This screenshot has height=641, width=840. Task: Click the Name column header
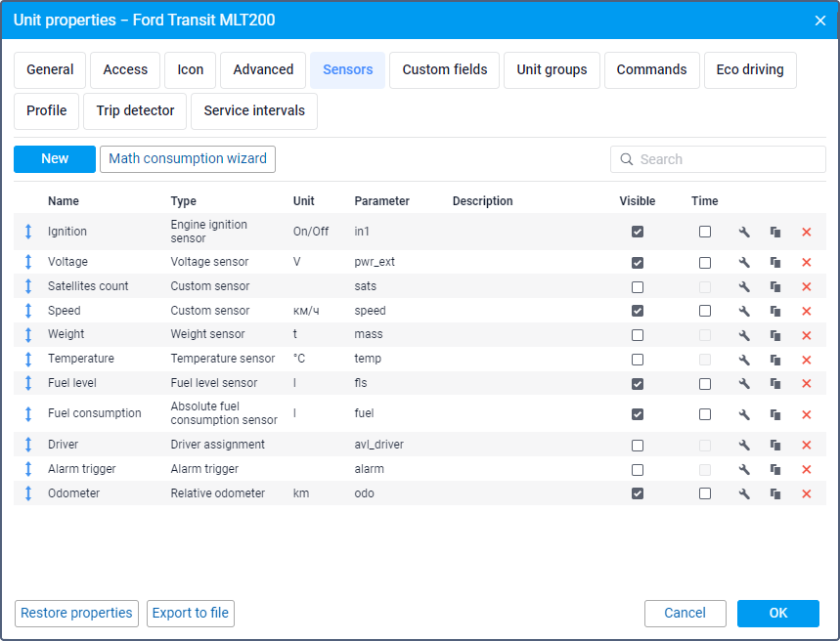[x=64, y=201]
